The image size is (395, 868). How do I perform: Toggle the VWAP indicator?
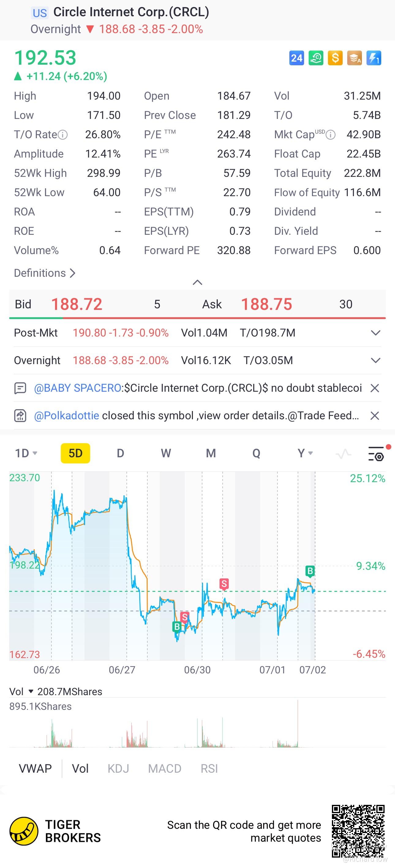[35, 768]
